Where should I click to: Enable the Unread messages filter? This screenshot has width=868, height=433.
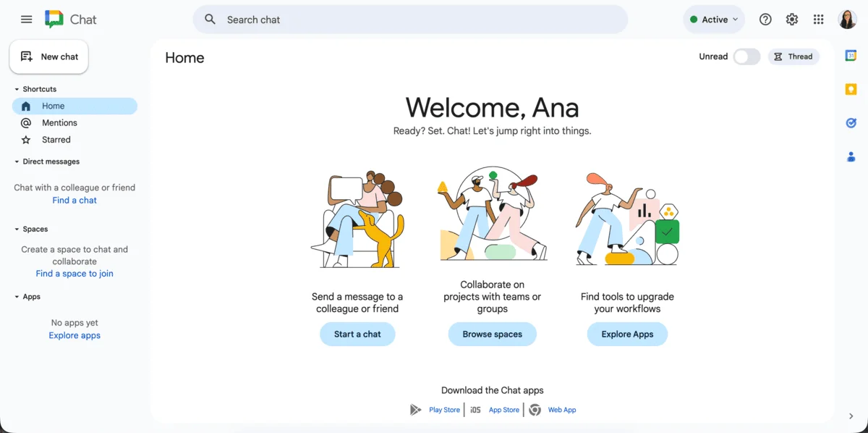746,56
